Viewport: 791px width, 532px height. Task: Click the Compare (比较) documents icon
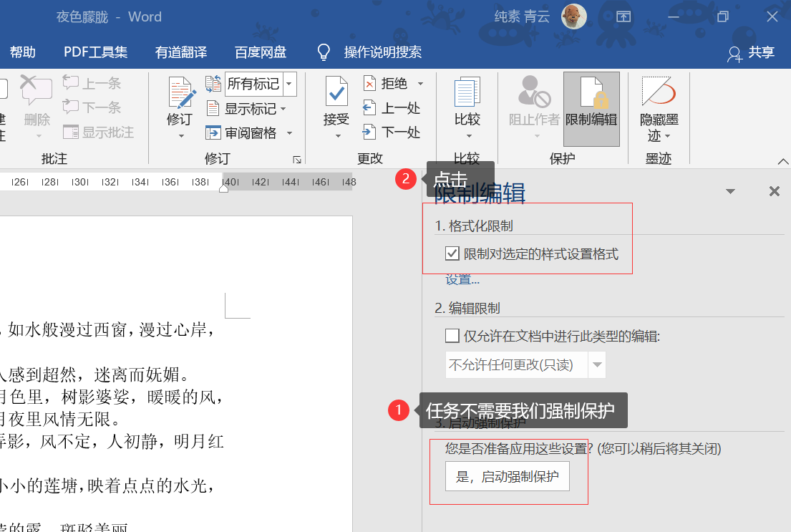[467, 92]
